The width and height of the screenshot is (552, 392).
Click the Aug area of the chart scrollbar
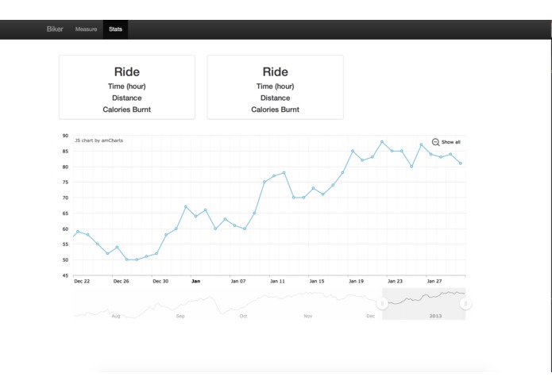116,316
